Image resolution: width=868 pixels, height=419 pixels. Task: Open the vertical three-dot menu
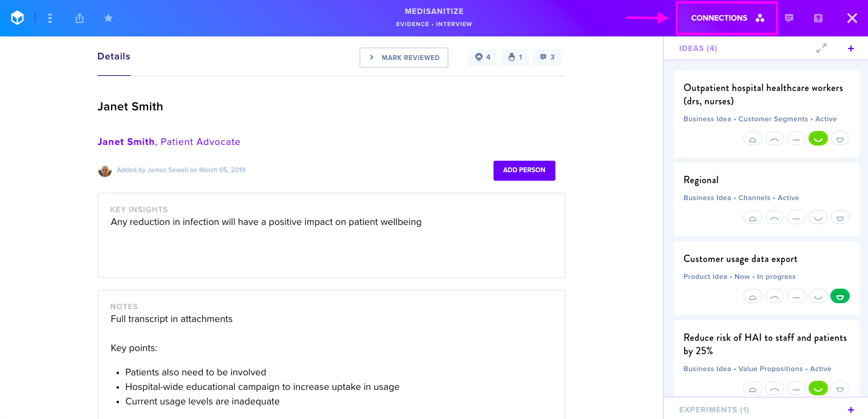pyautogui.click(x=50, y=18)
